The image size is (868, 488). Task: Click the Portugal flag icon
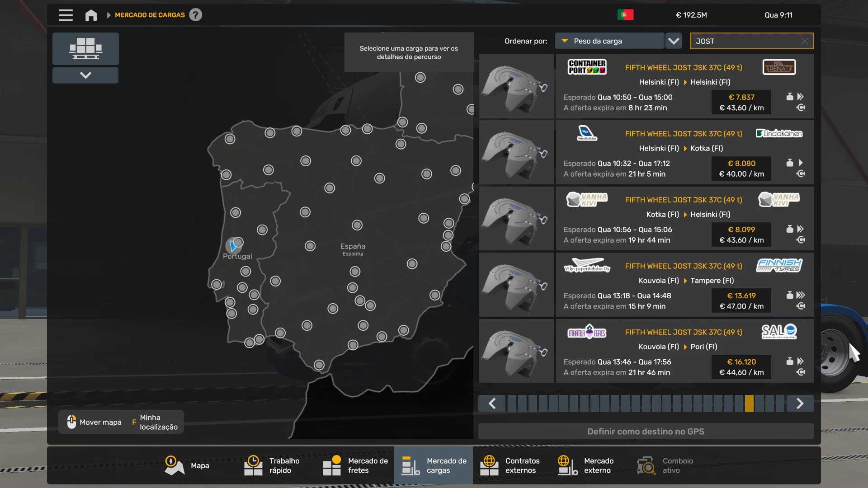(625, 15)
